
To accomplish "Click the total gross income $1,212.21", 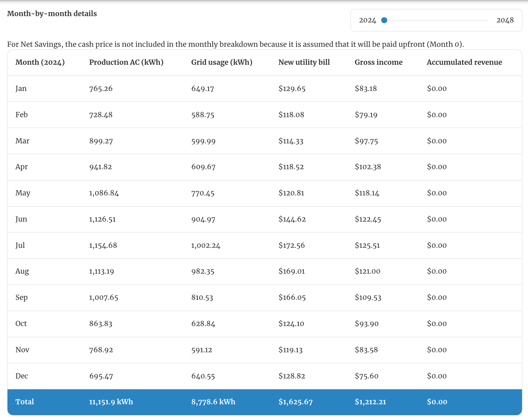I will [370, 402].
